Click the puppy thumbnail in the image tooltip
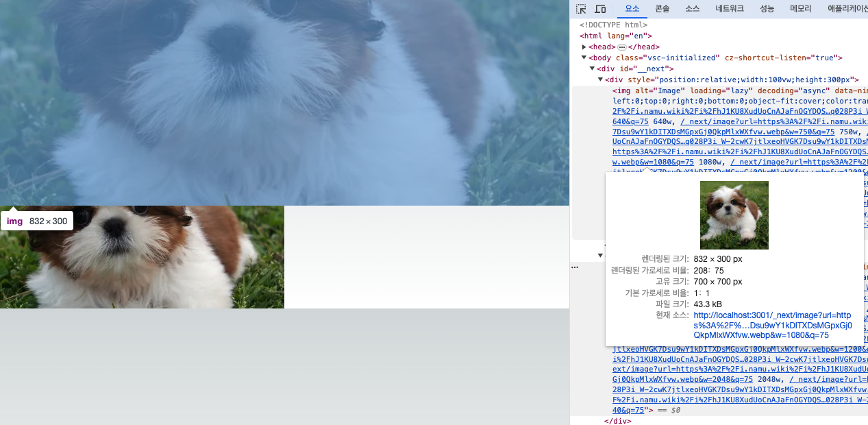The image size is (868, 425). click(x=734, y=215)
